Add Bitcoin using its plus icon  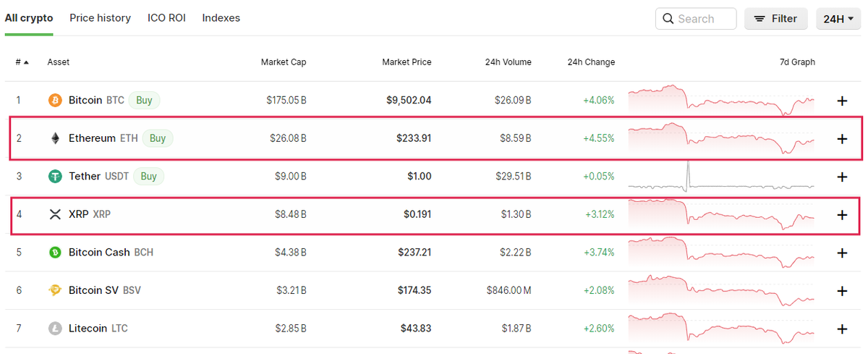(x=842, y=101)
